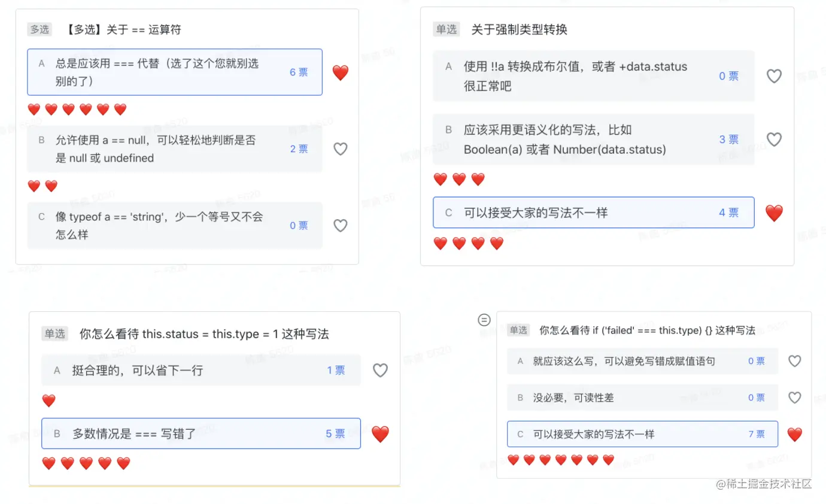Tap heart beside '使用 !!a 转换成布尔值' option
This screenshot has height=504, width=826.
[774, 76]
